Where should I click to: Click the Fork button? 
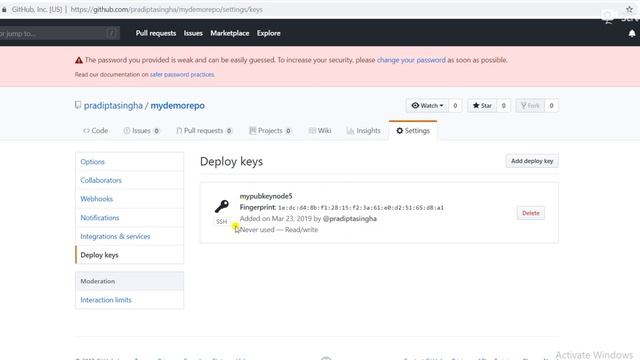530,106
